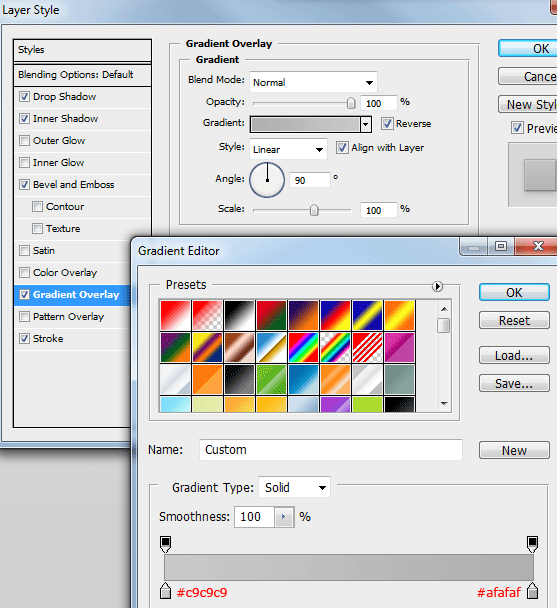Enable the Outer Glow checkbox
This screenshot has width=557, height=608.
tap(24, 140)
